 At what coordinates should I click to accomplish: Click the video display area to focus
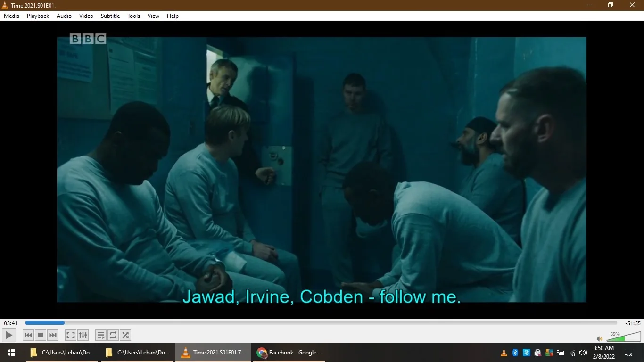pyautogui.click(x=322, y=170)
